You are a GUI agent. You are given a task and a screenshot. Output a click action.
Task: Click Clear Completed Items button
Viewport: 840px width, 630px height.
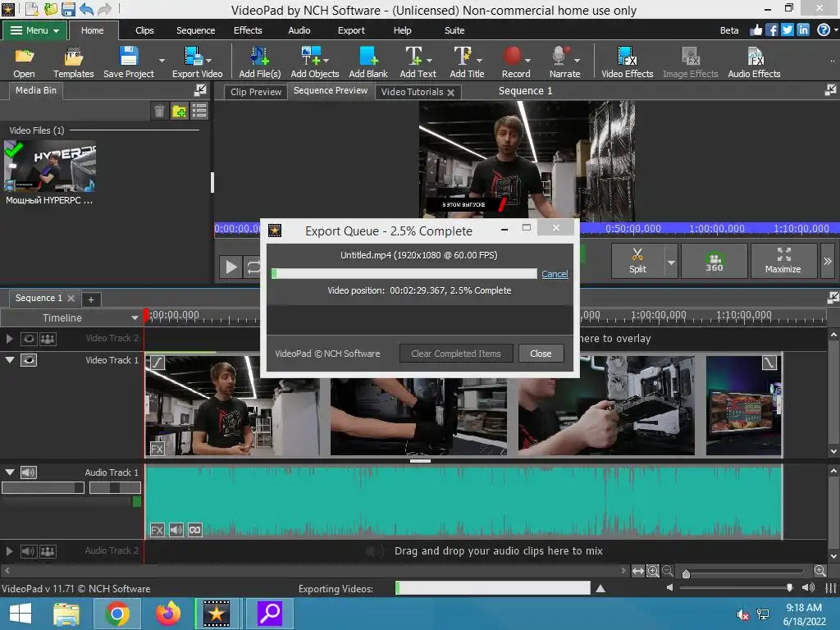[456, 354]
